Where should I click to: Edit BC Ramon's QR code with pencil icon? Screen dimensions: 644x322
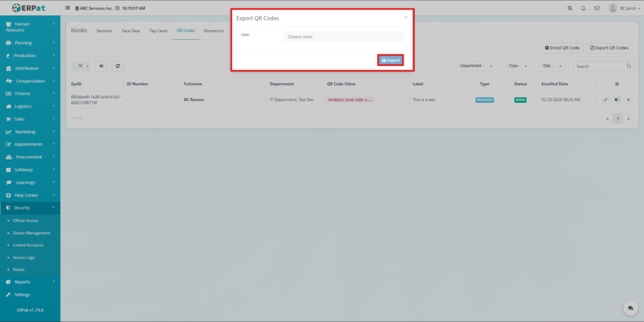pyautogui.click(x=605, y=99)
